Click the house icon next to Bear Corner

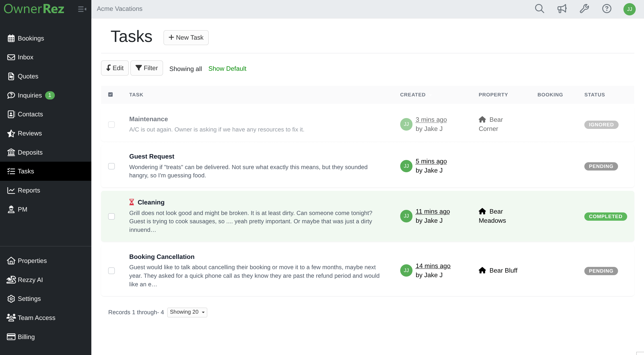point(482,119)
